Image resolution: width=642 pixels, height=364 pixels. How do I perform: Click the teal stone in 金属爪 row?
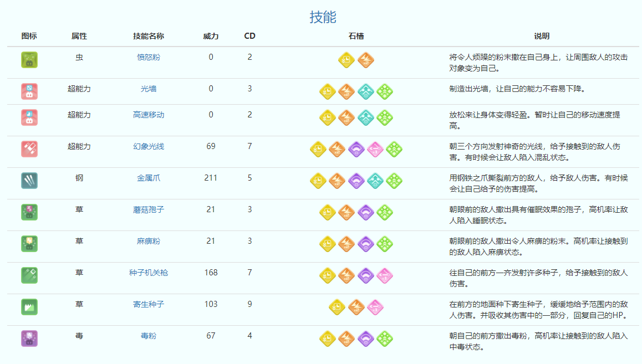(375, 181)
